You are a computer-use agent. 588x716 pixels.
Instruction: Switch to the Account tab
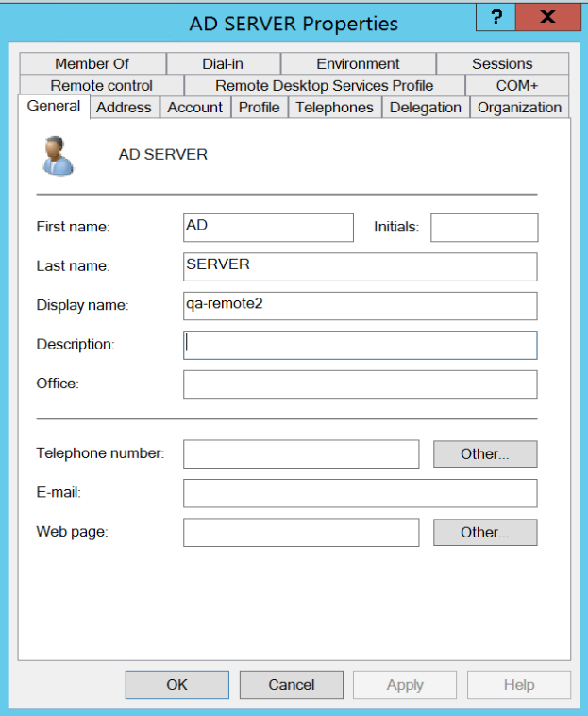(194, 108)
